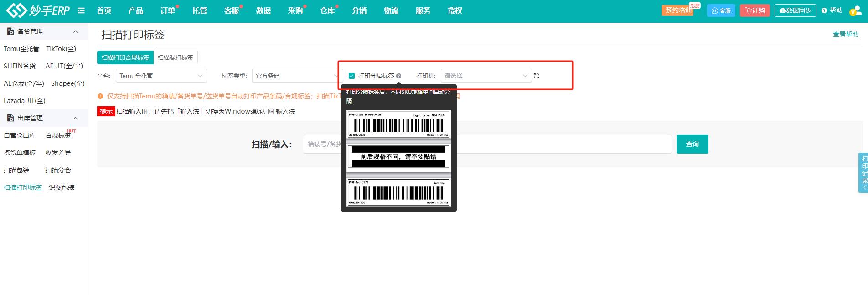The height and width of the screenshot is (295, 868).
Task: Click the 扫描打印标签 page heading
Action: pos(133,35)
